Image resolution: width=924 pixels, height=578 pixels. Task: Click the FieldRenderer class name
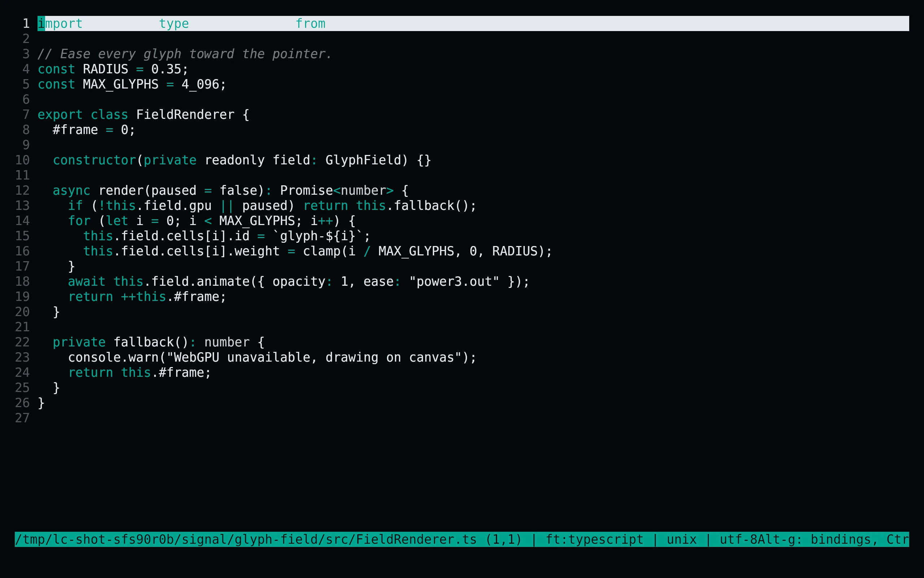tap(185, 115)
